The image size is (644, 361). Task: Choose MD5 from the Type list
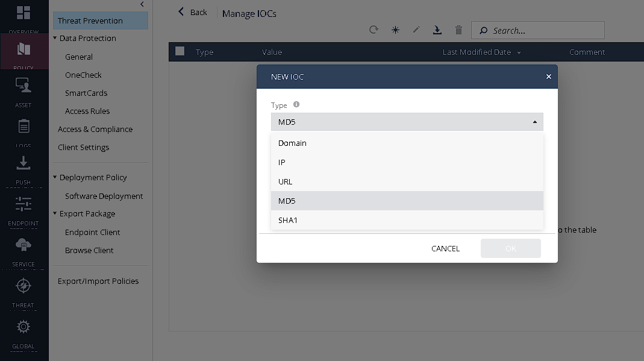coord(407,201)
